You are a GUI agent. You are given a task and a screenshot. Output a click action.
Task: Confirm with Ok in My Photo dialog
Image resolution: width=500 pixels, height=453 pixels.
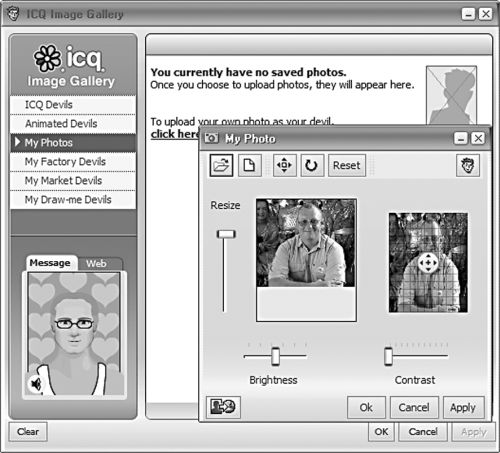pyautogui.click(x=366, y=407)
